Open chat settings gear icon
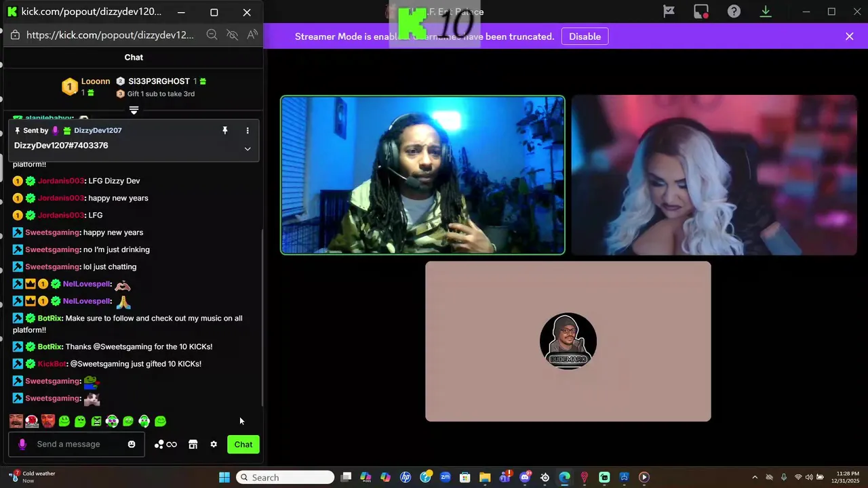The image size is (868, 488). 214,444
